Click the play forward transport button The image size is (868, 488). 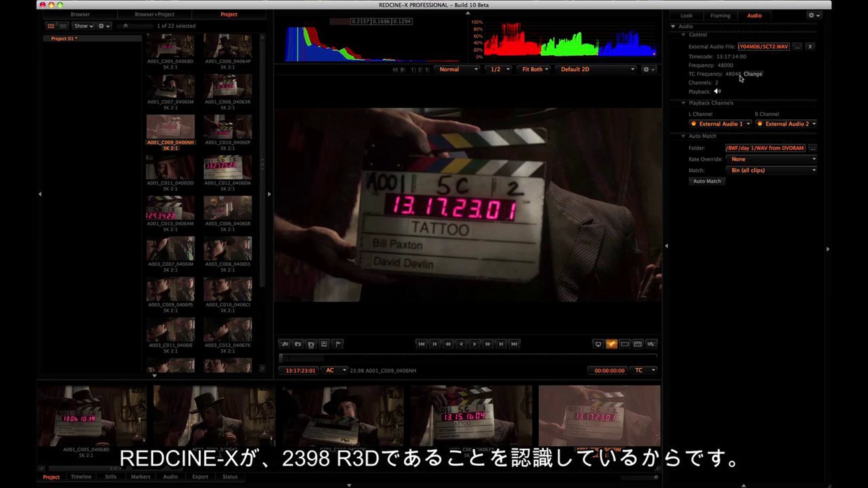(x=475, y=344)
